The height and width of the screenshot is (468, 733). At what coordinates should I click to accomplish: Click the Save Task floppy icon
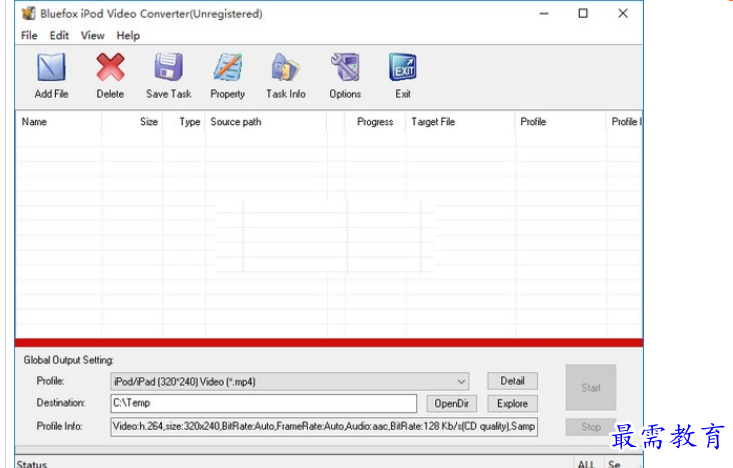click(168, 67)
